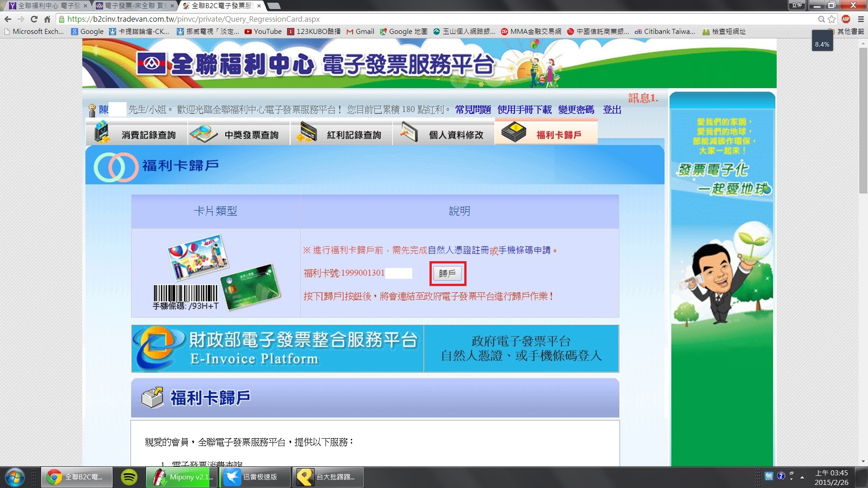Viewport: 868px width, 488px height.
Task: Click Chrome 全聯B2C taskbar item
Action: [x=77, y=477]
